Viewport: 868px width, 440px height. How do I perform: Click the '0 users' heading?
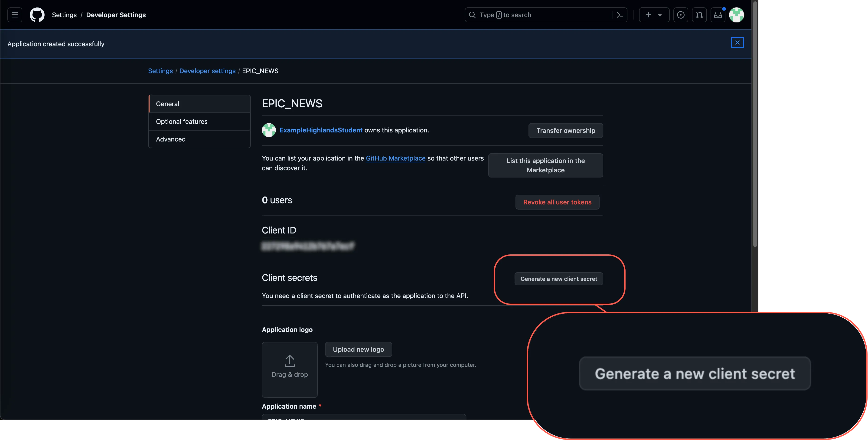277,200
